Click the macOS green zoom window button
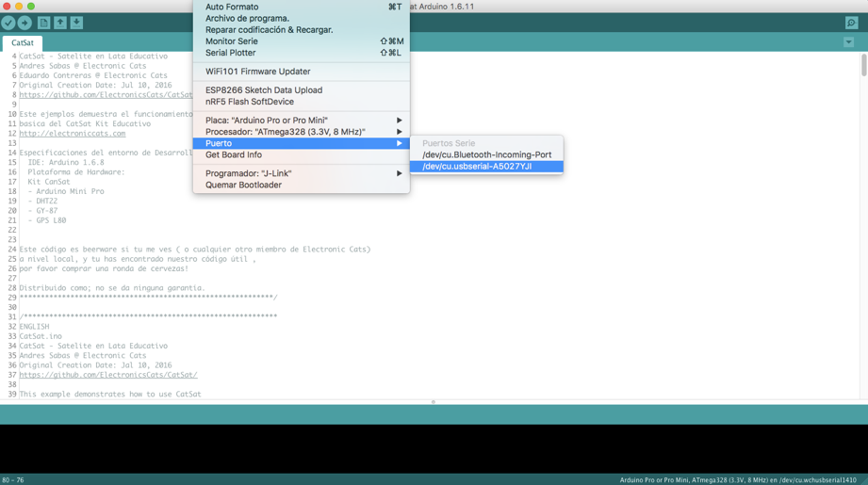The image size is (868, 485). tap(31, 6)
